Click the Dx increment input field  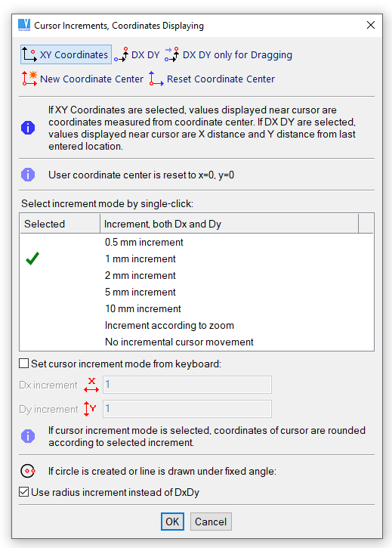(x=187, y=385)
